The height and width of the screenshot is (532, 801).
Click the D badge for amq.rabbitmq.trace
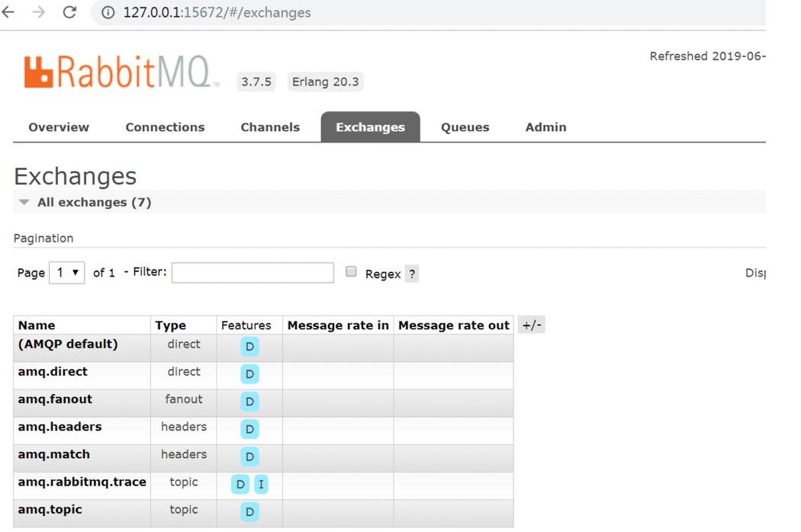[240, 485]
